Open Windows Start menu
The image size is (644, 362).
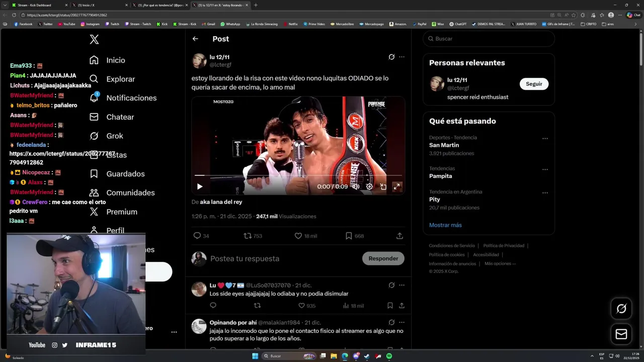tap(255, 356)
